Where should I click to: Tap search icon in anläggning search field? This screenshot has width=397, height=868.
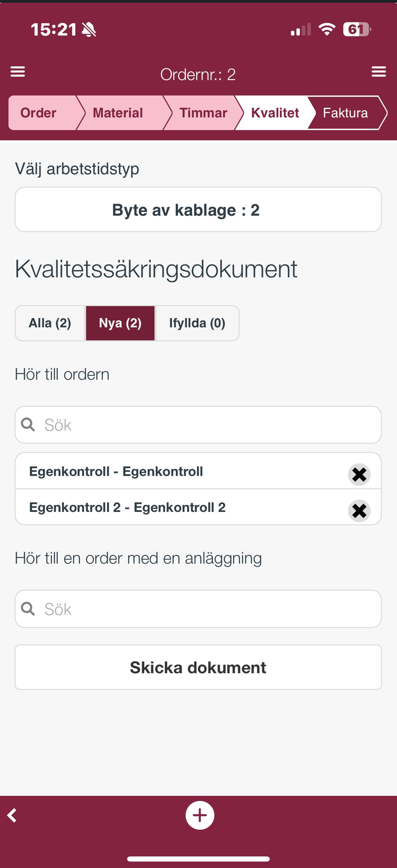28,609
